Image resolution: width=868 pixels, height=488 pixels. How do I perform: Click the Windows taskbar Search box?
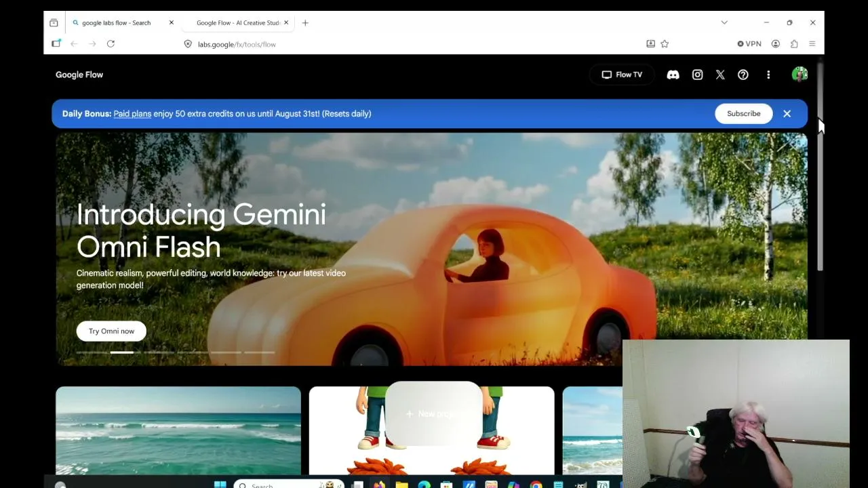coord(289,484)
